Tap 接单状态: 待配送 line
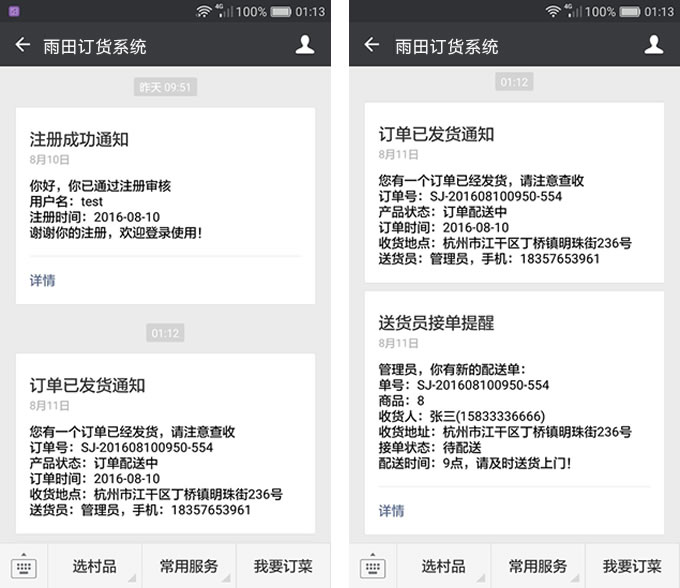 (430, 448)
